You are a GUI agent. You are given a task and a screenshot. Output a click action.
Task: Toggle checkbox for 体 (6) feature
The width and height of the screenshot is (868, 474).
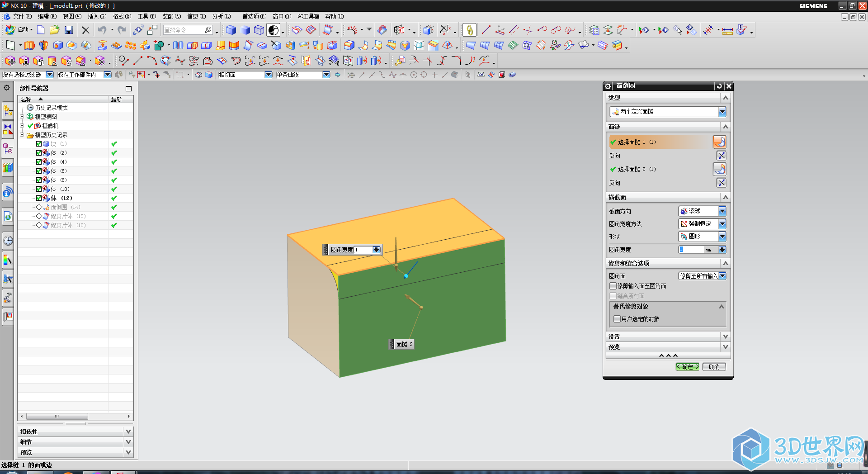click(39, 171)
